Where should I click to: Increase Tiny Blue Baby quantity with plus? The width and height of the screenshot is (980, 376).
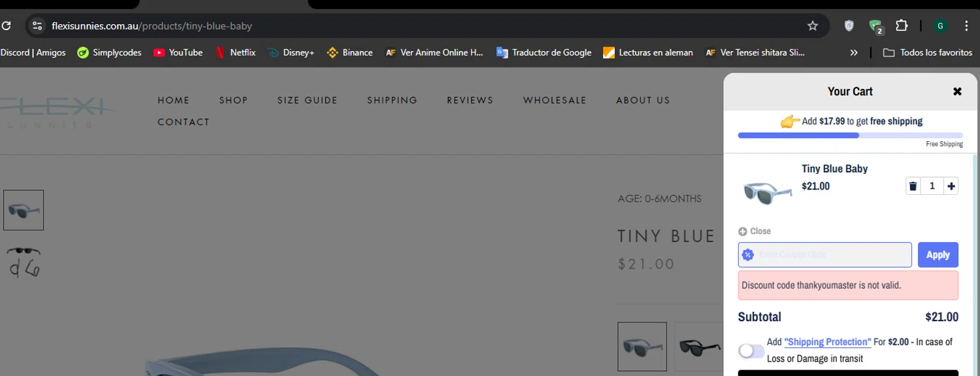tap(951, 186)
